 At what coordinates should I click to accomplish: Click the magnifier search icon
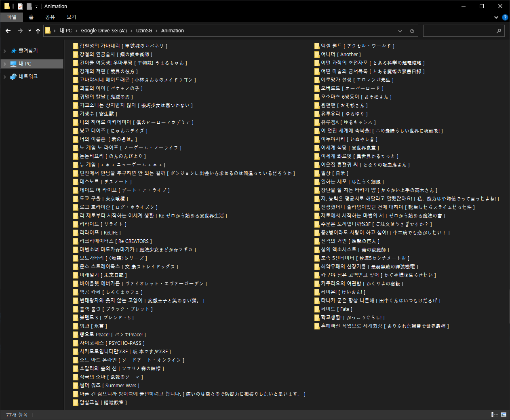(499, 31)
